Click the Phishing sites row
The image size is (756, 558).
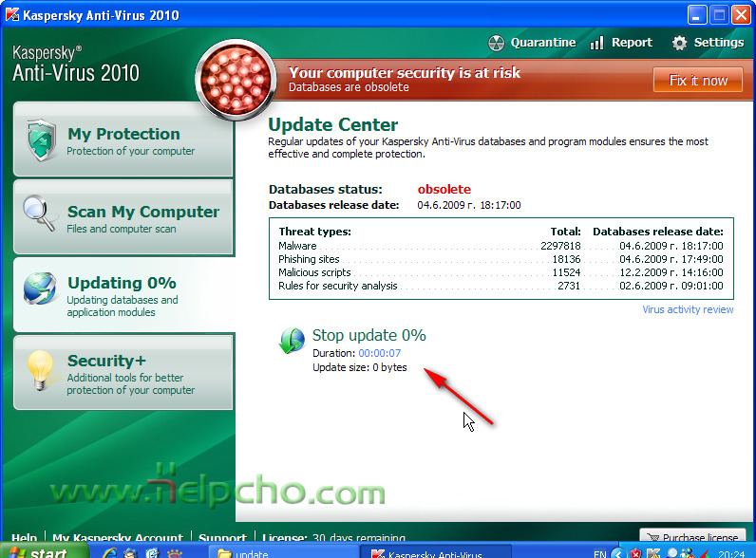(x=501, y=259)
